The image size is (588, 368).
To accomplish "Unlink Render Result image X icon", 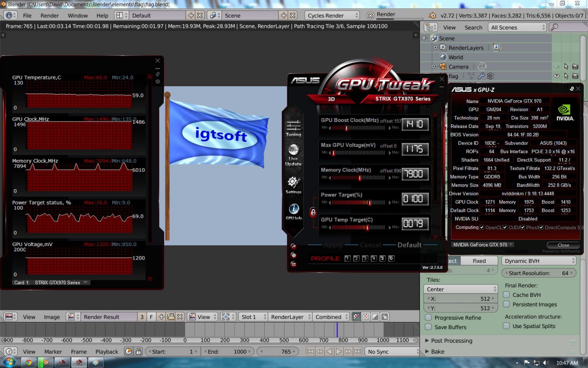I will (180, 317).
